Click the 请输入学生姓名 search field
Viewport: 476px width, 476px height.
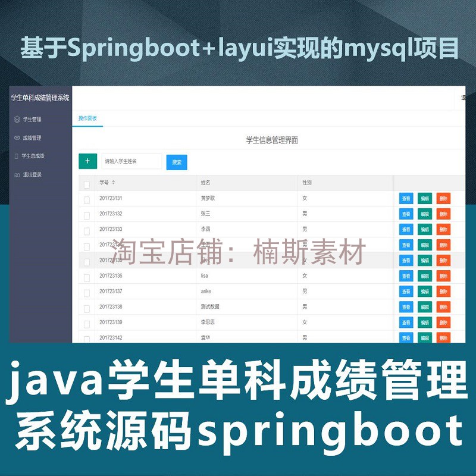131,161
